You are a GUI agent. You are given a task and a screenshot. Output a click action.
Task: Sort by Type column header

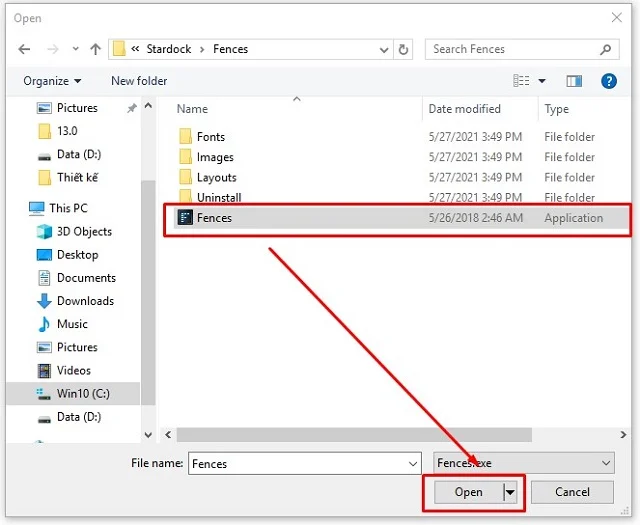556,109
